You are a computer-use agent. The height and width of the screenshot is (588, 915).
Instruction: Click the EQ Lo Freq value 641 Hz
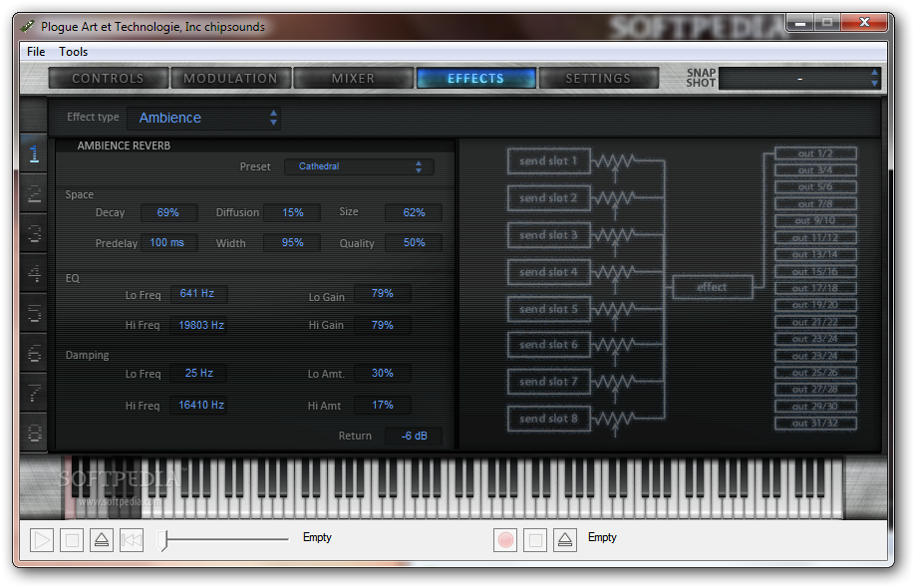click(x=197, y=293)
